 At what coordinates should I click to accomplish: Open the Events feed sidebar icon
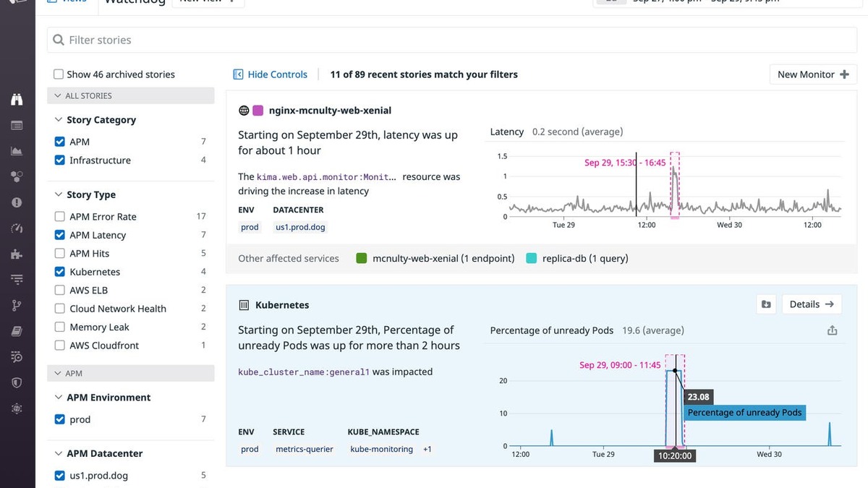click(17, 124)
